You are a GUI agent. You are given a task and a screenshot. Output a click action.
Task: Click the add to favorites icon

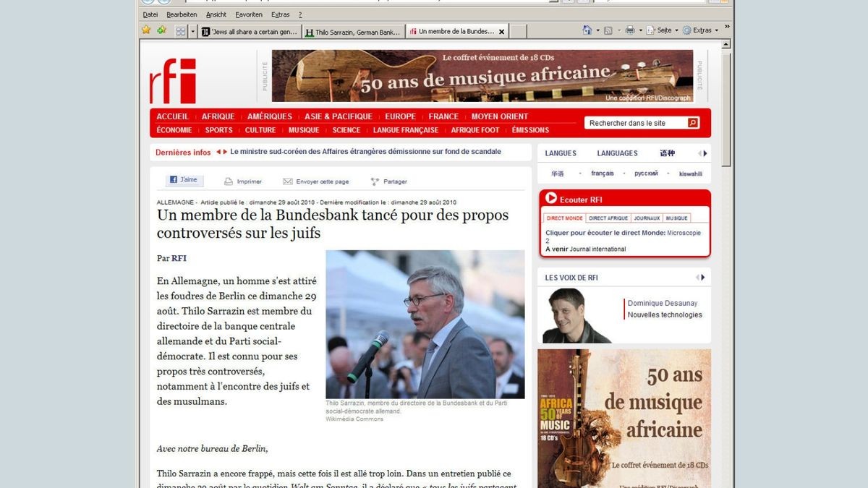162,30
